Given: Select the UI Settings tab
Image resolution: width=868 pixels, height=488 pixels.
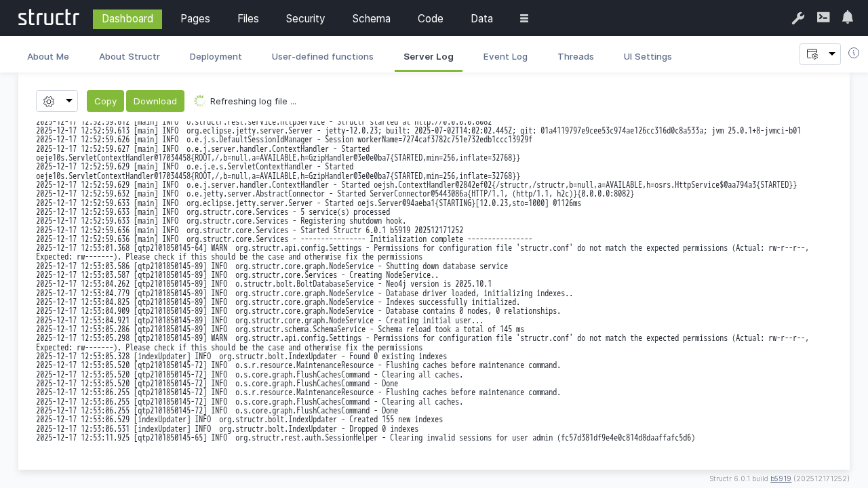Looking at the screenshot, I should [x=648, y=56].
